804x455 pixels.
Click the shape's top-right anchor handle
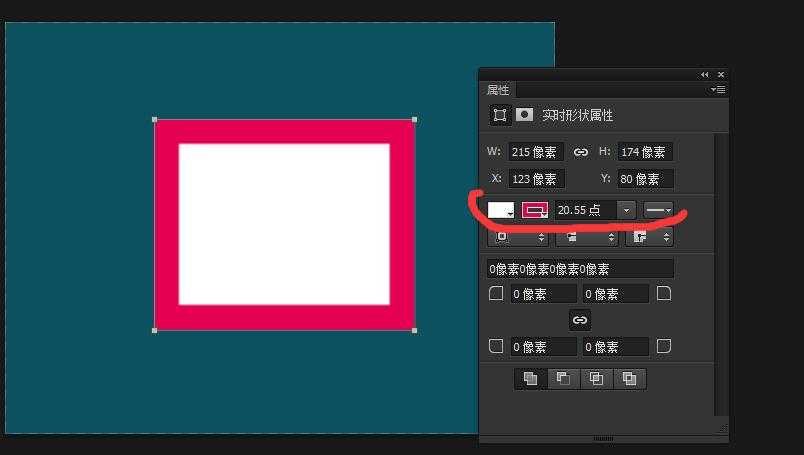pyautogui.click(x=415, y=120)
